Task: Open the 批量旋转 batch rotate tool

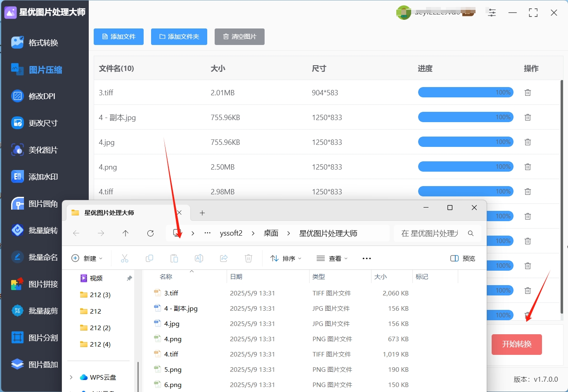Action: point(35,230)
